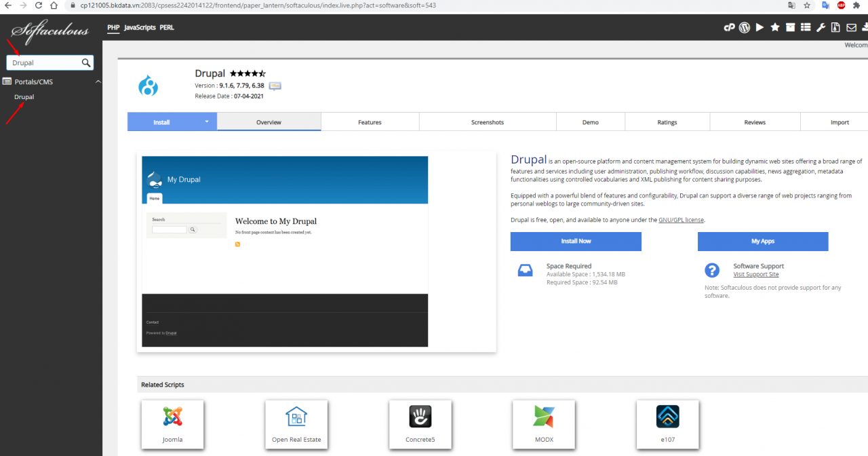868x456 pixels.
Task: Open the GNU/GPL license link
Action: pos(681,220)
